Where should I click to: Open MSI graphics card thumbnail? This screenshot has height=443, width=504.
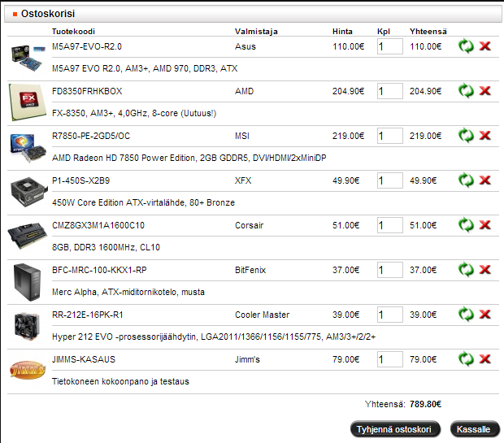28,148
